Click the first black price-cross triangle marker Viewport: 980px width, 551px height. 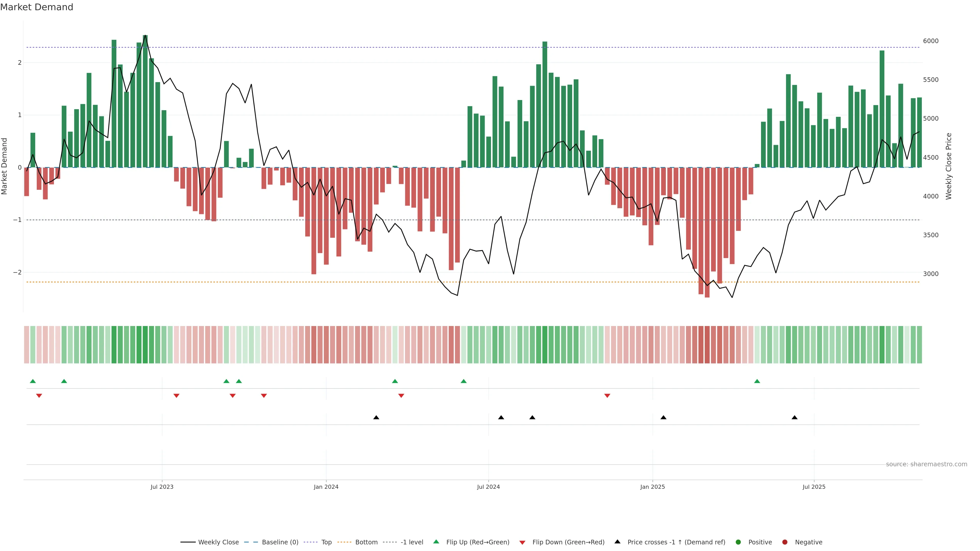(x=376, y=418)
